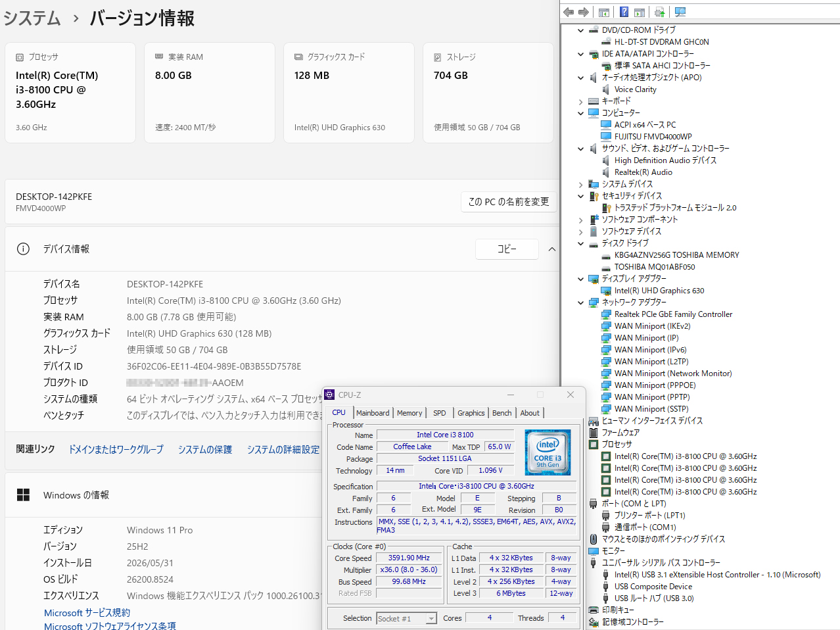Click the Realtek(R) Audio speaker icon

606,172
